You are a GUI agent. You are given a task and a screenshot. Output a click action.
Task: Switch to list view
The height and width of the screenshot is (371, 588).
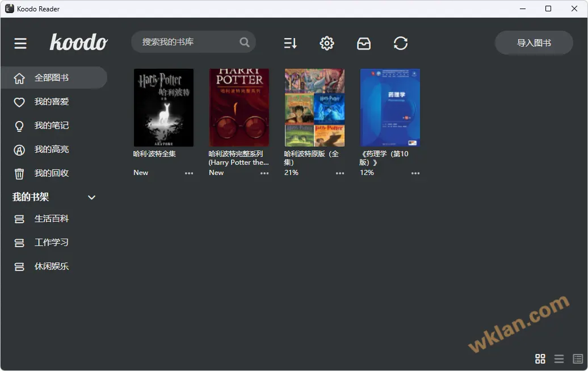(558, 359)
